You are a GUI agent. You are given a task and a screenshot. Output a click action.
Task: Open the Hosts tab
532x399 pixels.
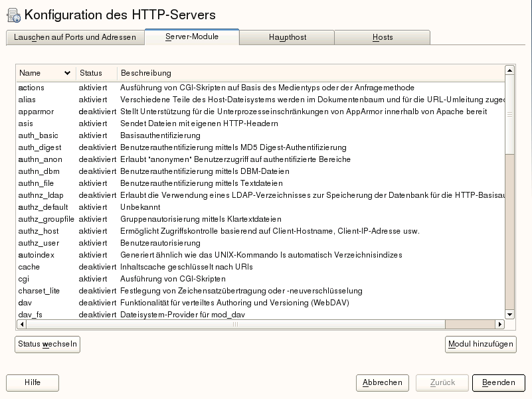pos(383,37)
